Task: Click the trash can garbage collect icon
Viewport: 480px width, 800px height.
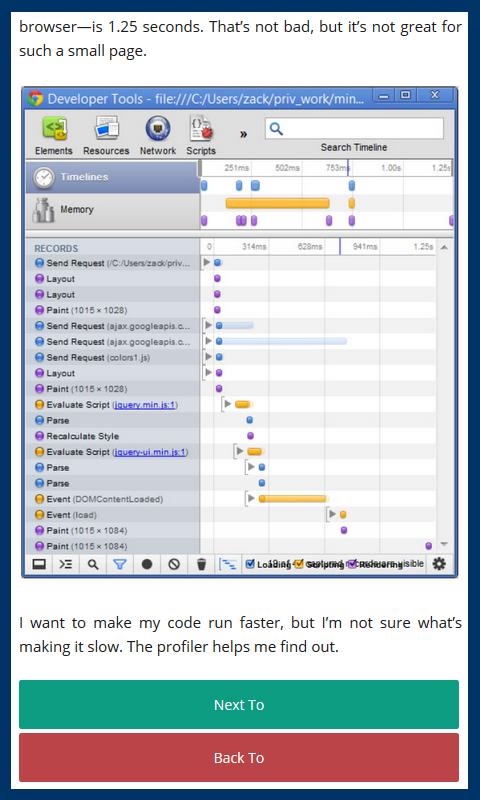Action: 201,564
